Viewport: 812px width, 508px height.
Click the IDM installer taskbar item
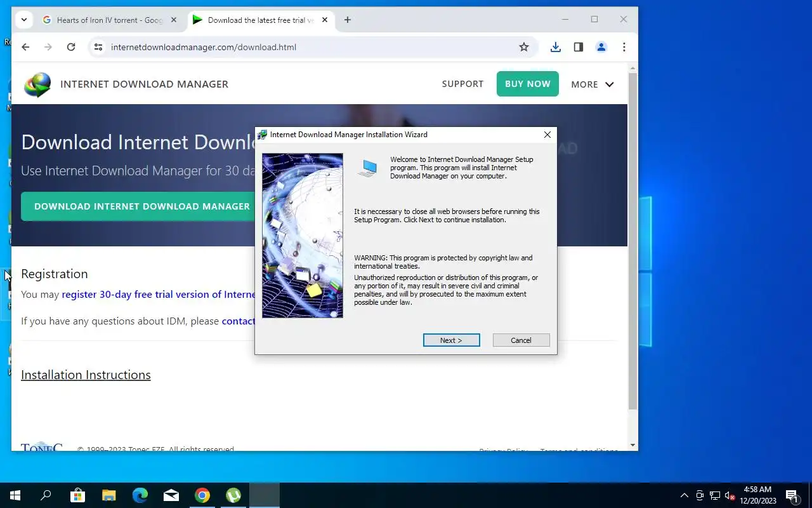pyautogui.click(x=265, y=495)
